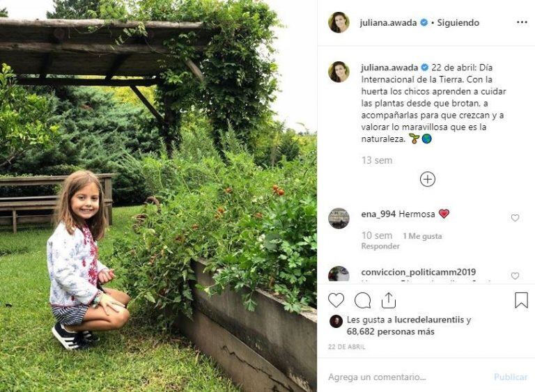Click the juliana.awada username in header
Screen dimensions: 535x392
388,23
